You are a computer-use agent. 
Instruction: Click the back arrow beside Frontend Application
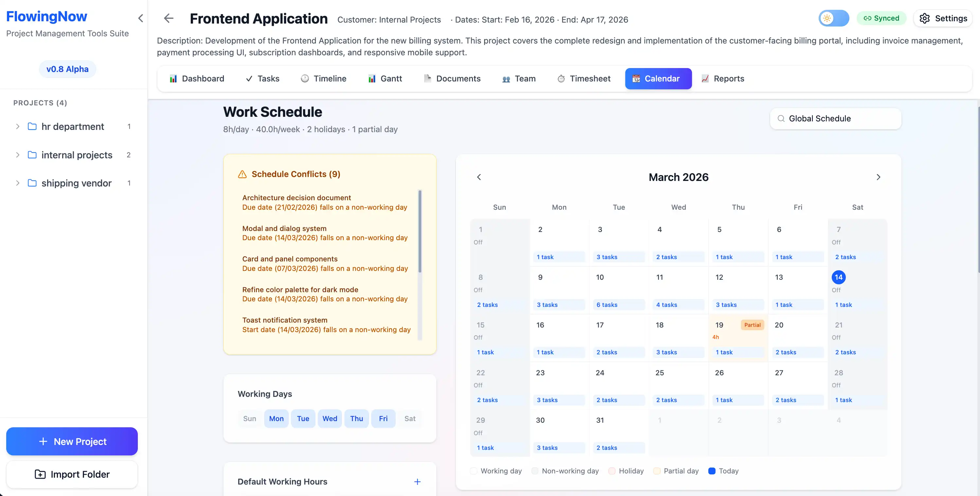[x=169, y=18]
